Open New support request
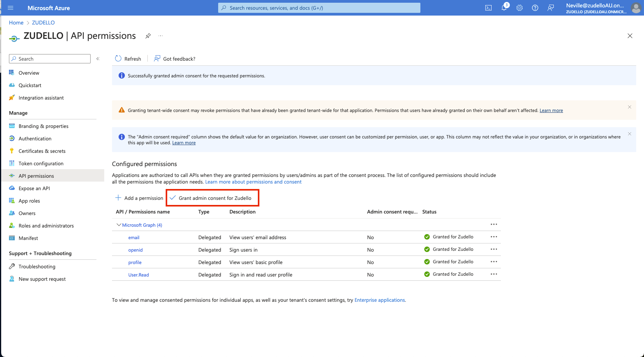This screenshot has width=644, height=357. tap(42, 279)
